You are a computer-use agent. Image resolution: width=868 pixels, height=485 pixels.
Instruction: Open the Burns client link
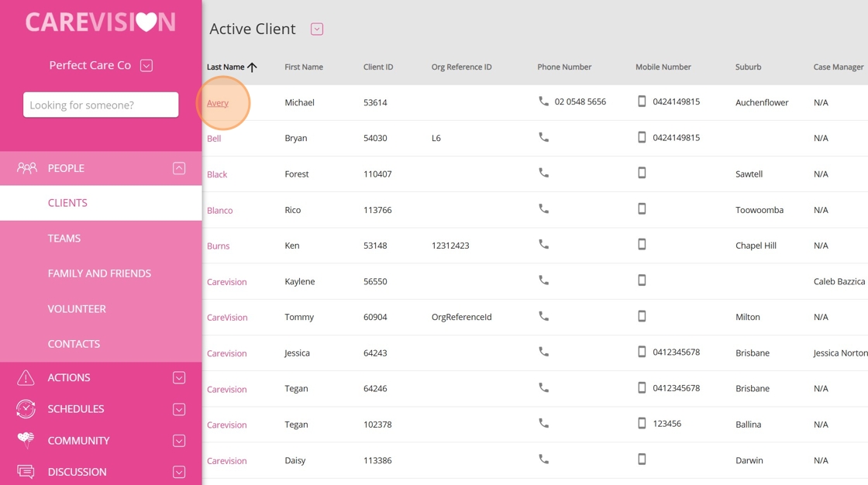point(218,246)
